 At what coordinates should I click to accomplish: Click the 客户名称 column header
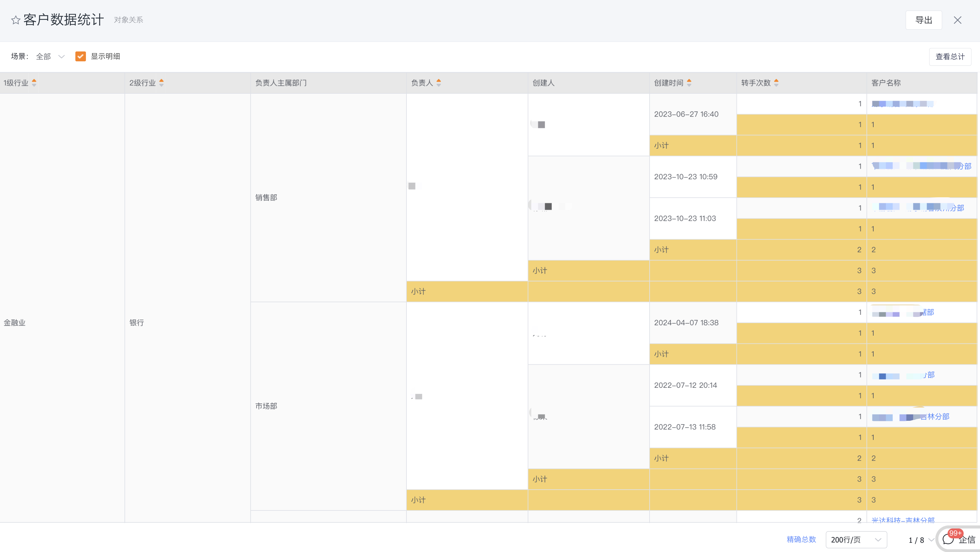pyautogui.click(x=886, y=82)
